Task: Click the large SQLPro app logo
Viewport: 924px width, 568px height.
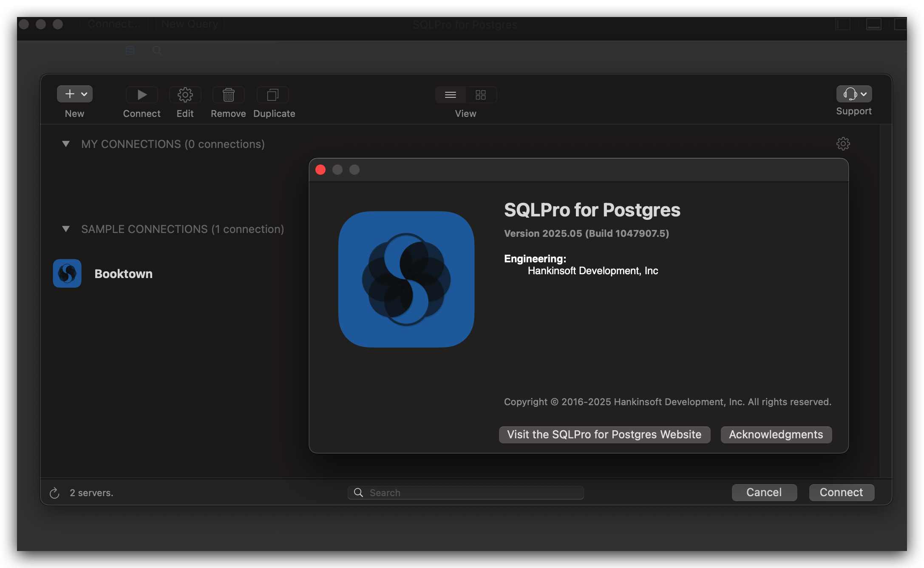Action: 406,279
